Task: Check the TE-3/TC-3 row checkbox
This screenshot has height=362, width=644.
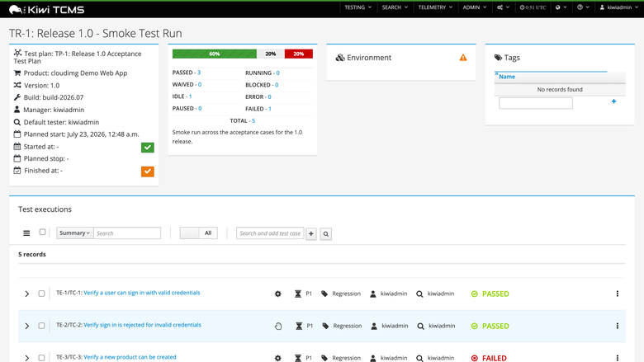Action: tap(41, 358)
